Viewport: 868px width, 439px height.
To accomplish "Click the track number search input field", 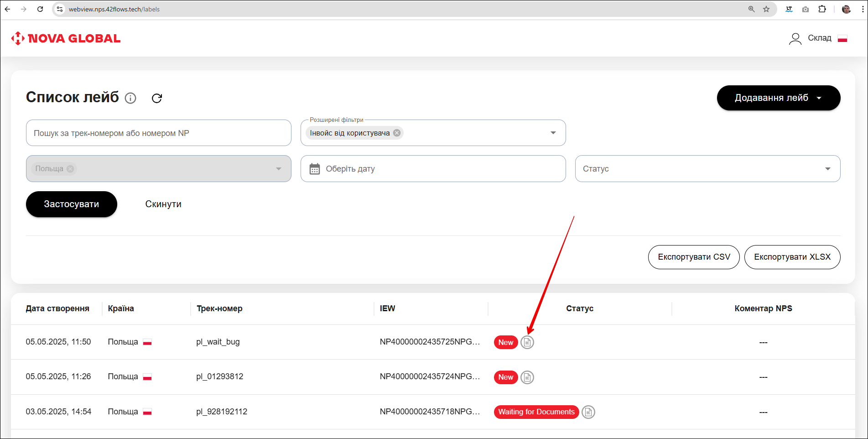I will point(158,133).
